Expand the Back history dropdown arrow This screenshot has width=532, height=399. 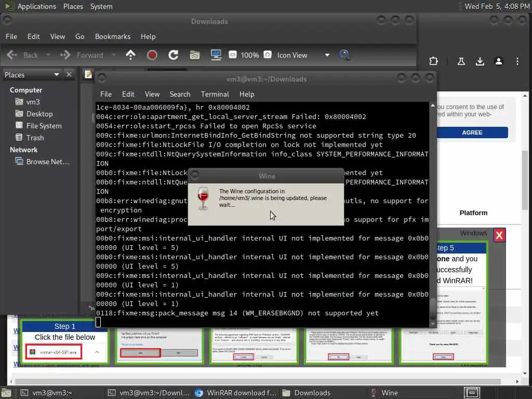coord(48,55)
